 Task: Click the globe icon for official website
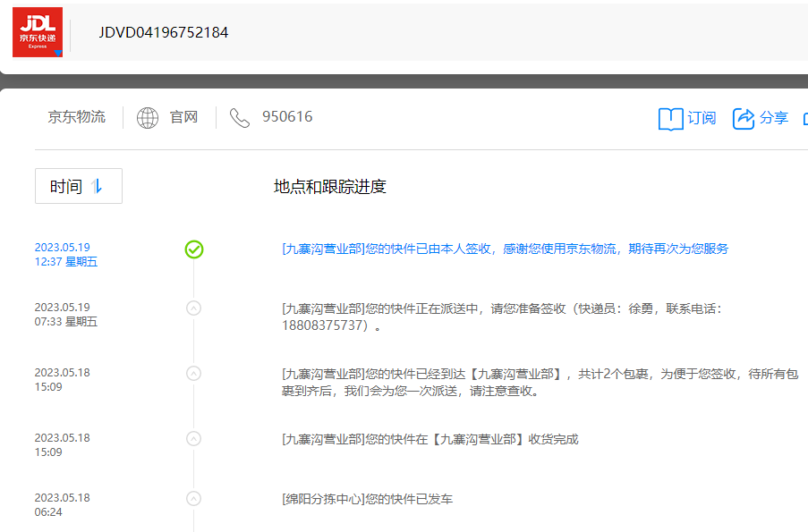click(x=148, y=118)
